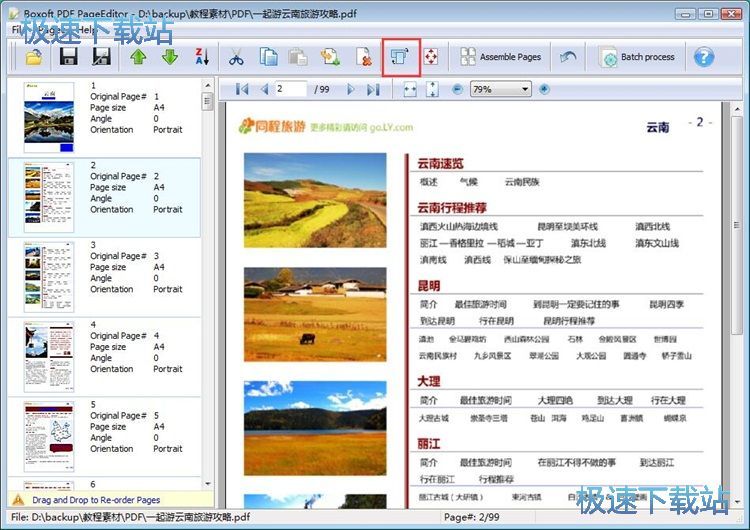The height and width of the screenshot is (530, 750).
Task: Click 'Drag and Drop to Re-order Pages' hint
Action: click(96, 500)
